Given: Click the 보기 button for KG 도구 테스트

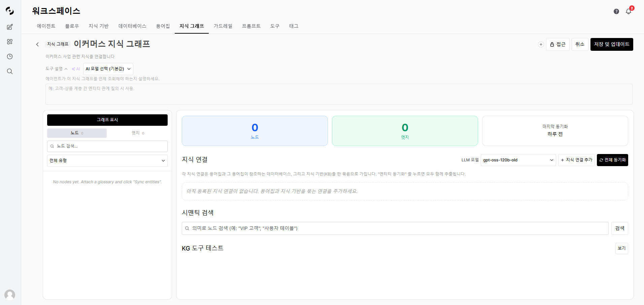Looking at the screenshot, I should (x=622, y=249).
